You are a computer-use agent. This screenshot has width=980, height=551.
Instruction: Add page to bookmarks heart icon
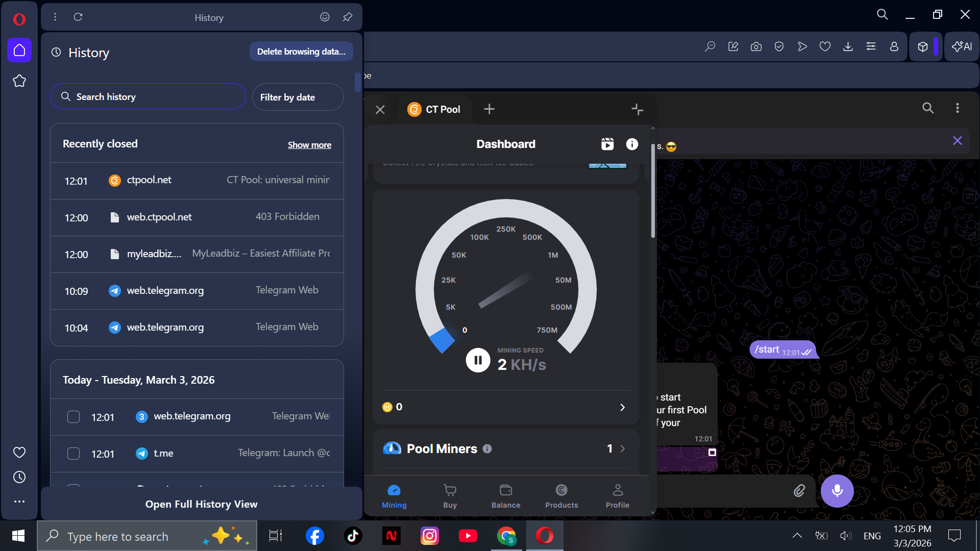coord(825,46)
